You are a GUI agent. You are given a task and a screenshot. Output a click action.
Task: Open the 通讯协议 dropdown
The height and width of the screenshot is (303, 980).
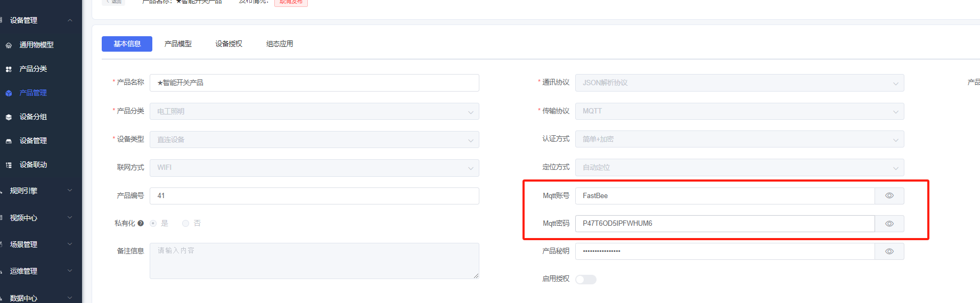point(739,83)
